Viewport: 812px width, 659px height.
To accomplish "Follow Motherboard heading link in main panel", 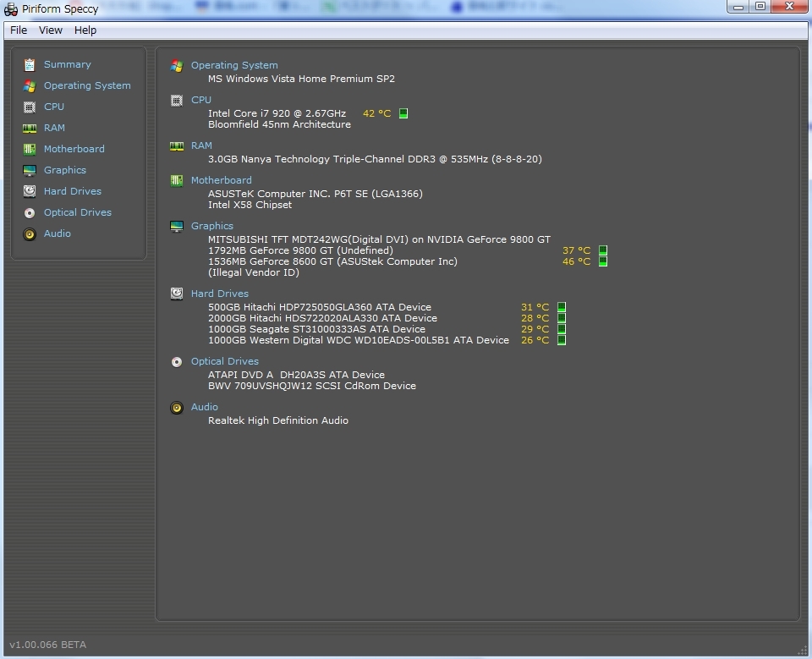I will point(221,180).
